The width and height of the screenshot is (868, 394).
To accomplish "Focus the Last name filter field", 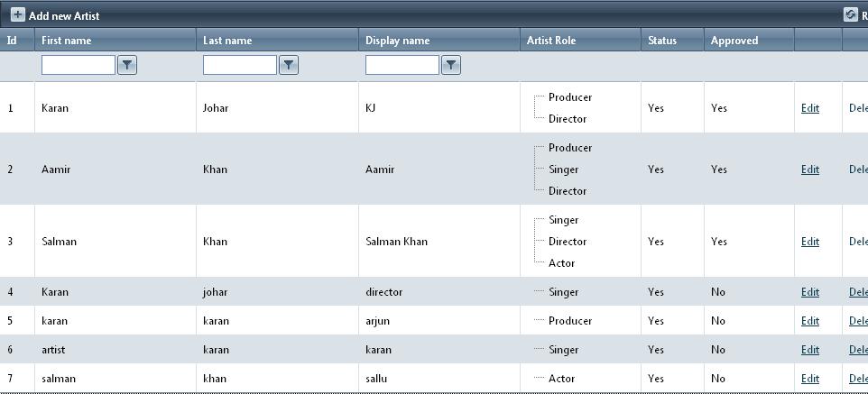I will click(x=240, y=65).
